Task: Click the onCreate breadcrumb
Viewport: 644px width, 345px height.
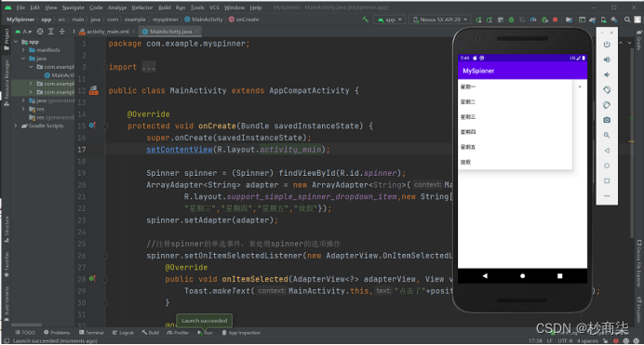Action: click(244, 20)
